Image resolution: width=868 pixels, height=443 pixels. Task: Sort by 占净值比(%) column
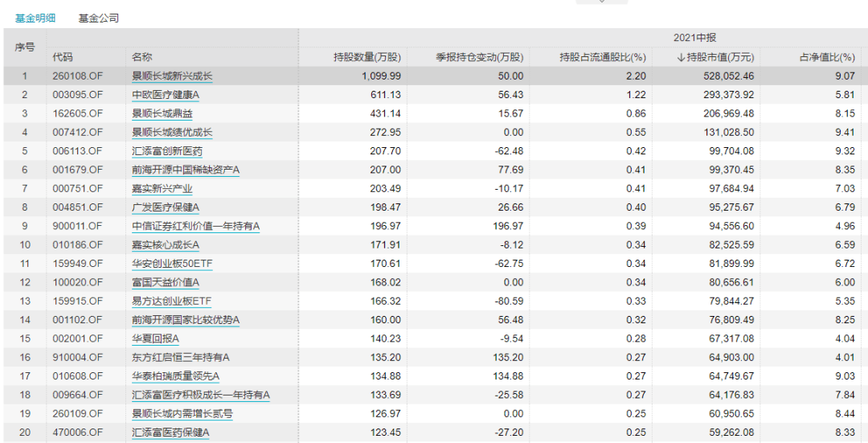click(827, 57)
